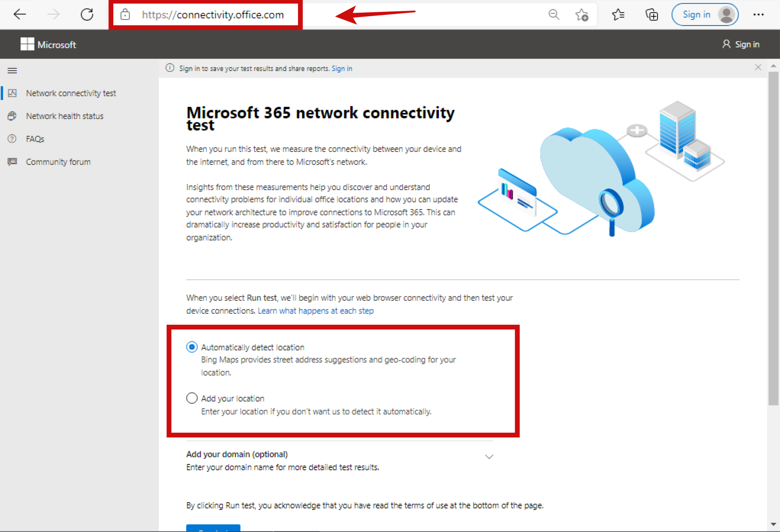Click the scrollbar up arrow
Viewport: 780px width, 532px height.
(774, 66)
